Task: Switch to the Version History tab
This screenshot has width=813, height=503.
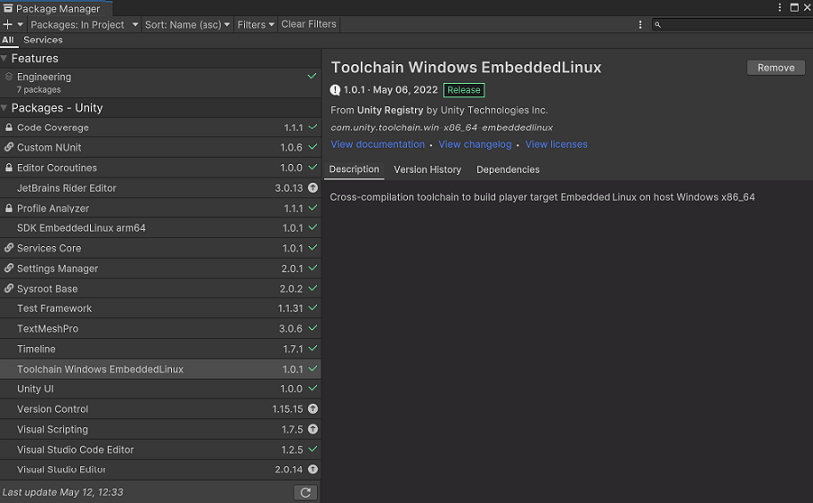Action: coord(427,170)
